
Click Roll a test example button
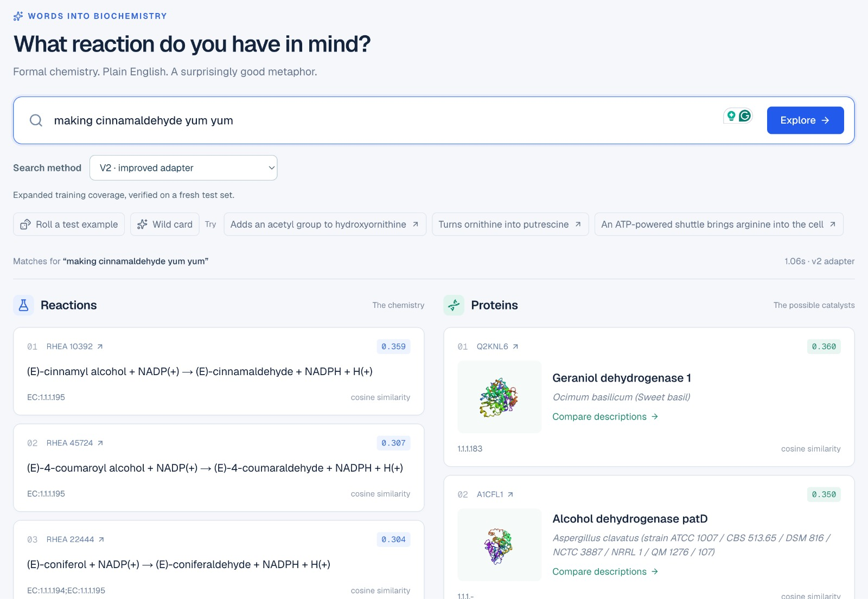click(x=69, y=224)
